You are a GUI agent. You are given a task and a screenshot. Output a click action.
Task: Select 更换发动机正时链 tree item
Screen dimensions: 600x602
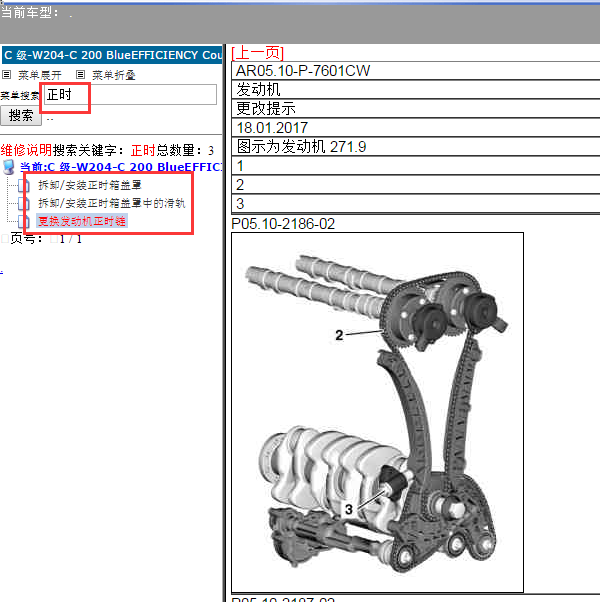pyautogui.click(x=82, y=221)
